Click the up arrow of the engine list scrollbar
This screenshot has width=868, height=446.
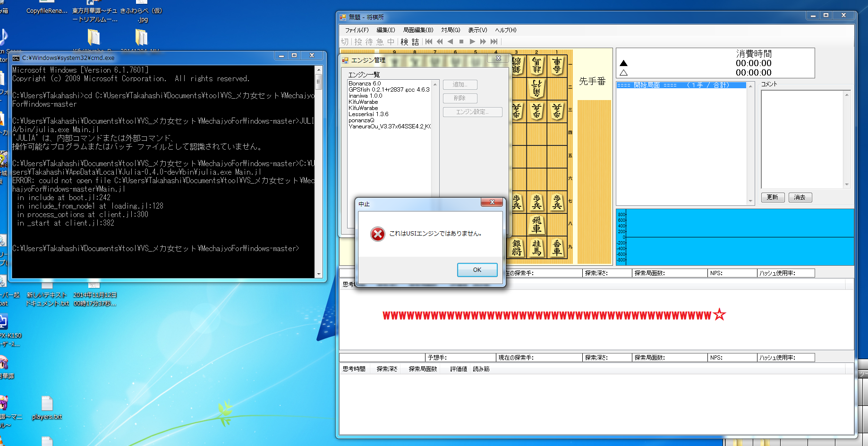435,84
